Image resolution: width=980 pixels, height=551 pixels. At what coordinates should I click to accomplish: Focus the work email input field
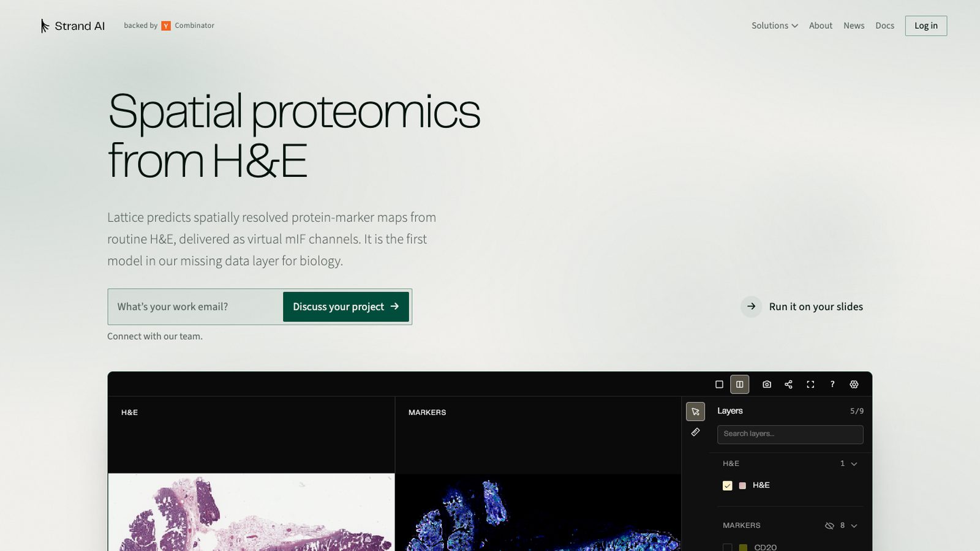click(x=195, y=307)
